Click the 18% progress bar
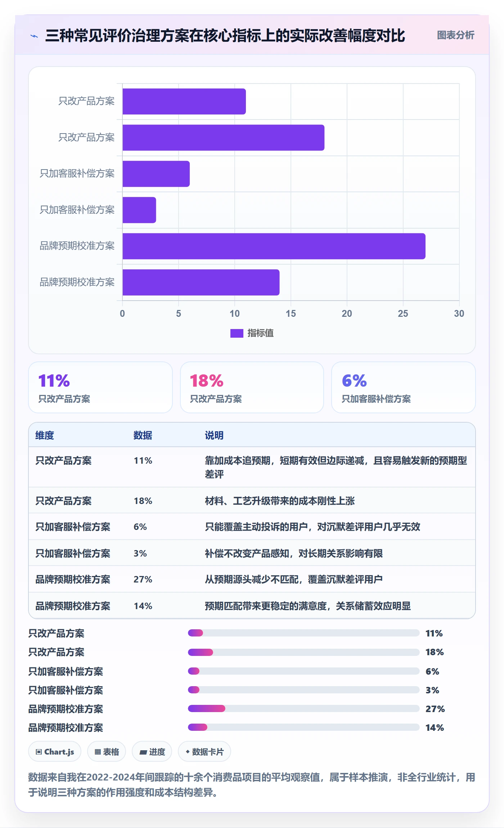This screenshot has width=504, height=828. point(303,652)
